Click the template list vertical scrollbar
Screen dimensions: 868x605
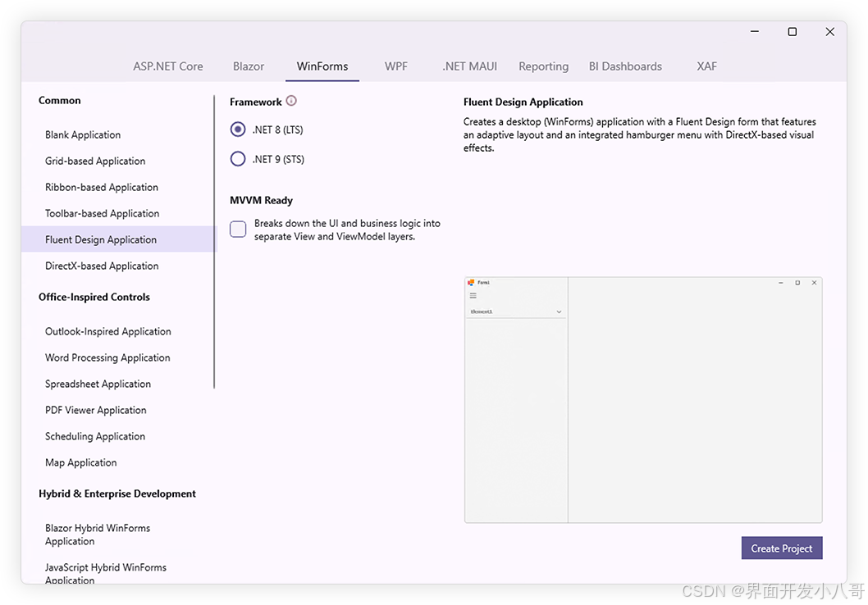click(214, 242)
